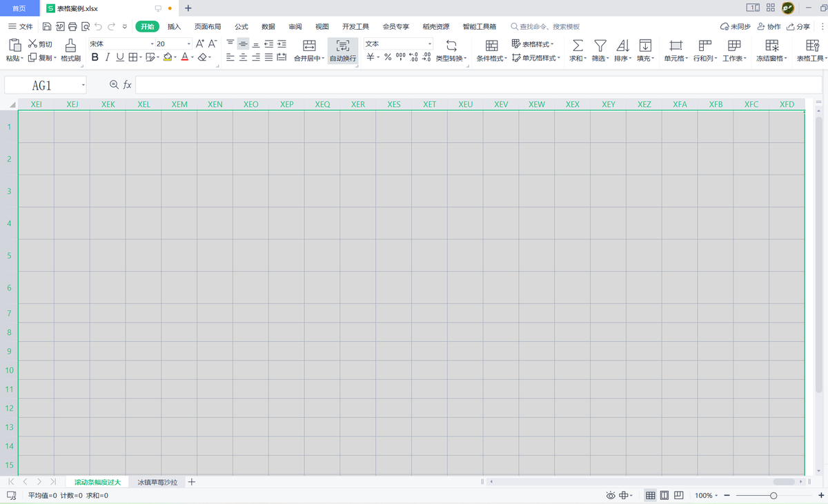The width and height of the screenshot is (828, 504).
Task: Click the Sort (排序) icon
Action: [x=622, y=46]
